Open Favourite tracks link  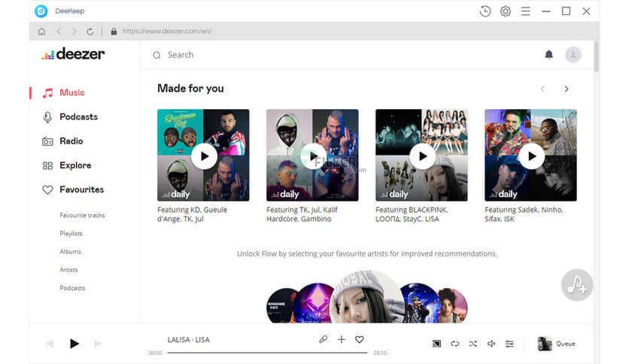click(x=82, y=215)
